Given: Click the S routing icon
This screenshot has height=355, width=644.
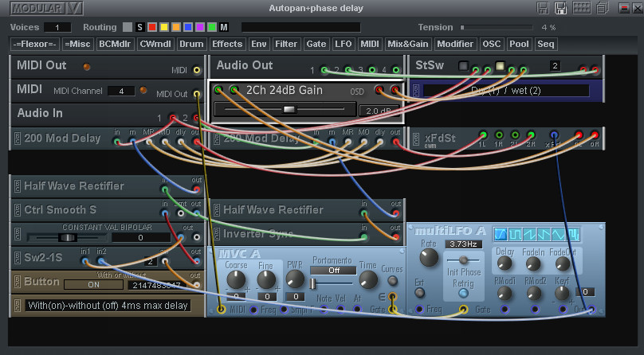Looking at the screenshot, I should point(141,27).
